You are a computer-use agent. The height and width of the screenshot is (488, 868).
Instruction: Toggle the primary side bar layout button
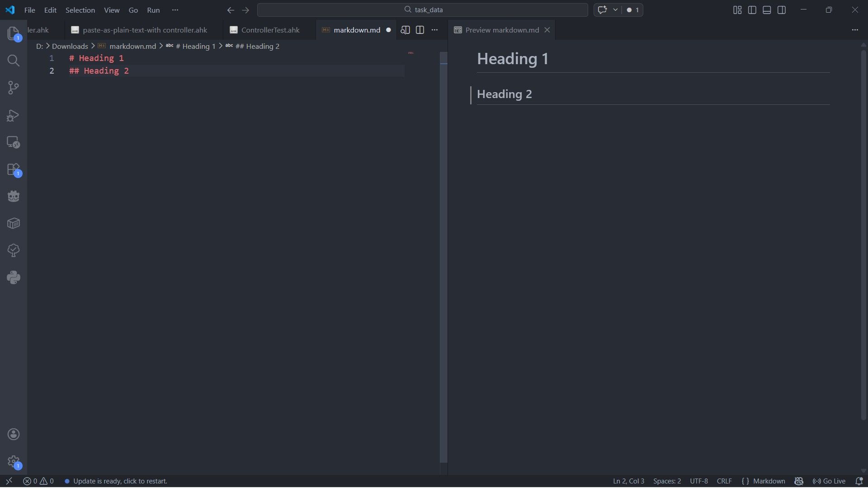[752, 10]
